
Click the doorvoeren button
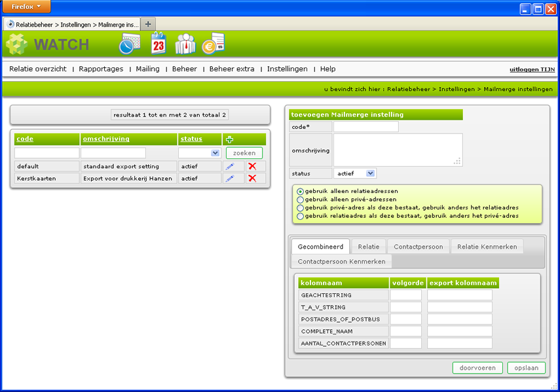477,368
